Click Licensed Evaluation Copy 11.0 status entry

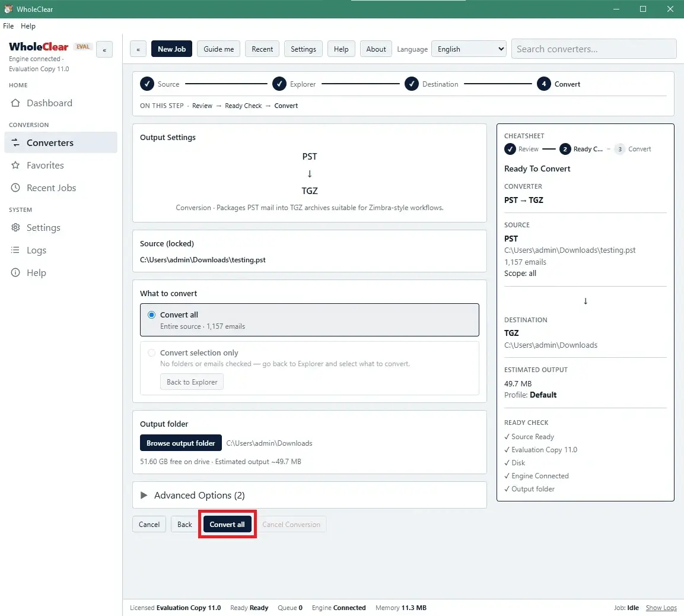176,608
